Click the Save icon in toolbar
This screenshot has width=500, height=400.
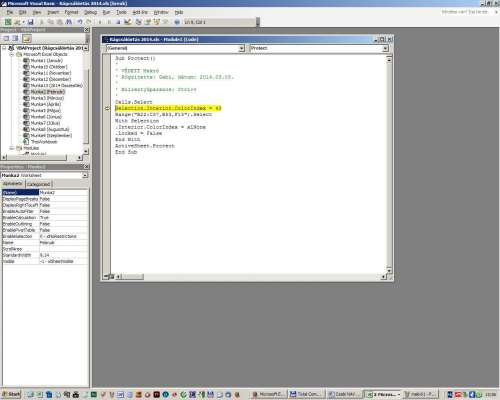pos(30,22)
